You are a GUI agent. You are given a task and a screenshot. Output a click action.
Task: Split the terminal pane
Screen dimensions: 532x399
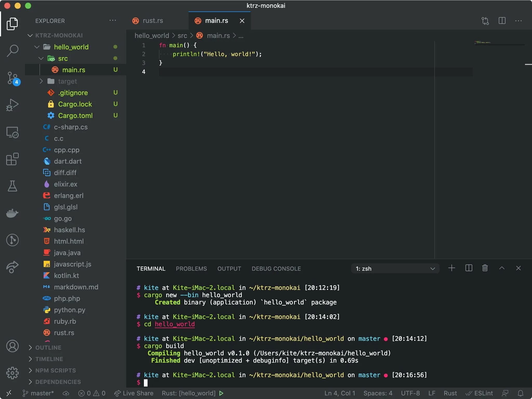pos(469,268)
